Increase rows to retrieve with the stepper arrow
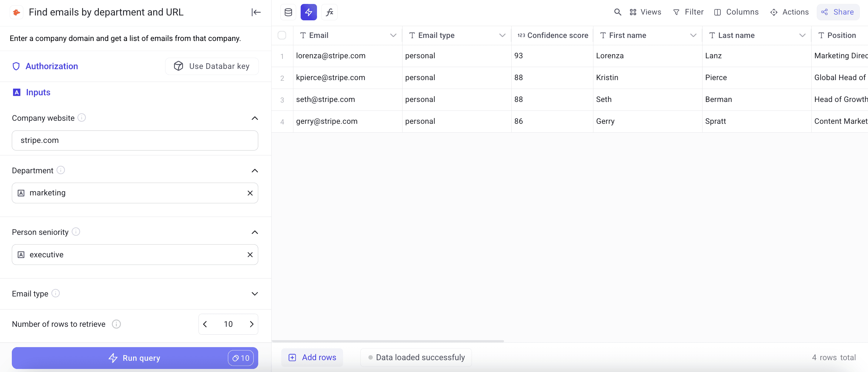 [252, 324]
